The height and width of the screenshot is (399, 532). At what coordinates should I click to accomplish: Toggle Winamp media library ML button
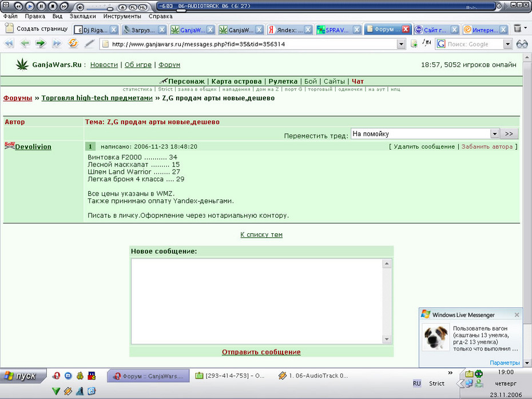[x=142, y=7]
